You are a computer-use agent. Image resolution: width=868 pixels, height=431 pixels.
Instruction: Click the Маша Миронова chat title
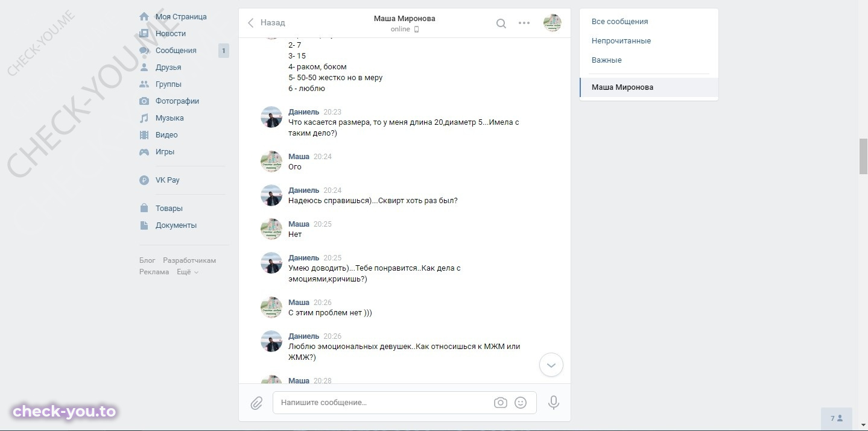(405, 19)
